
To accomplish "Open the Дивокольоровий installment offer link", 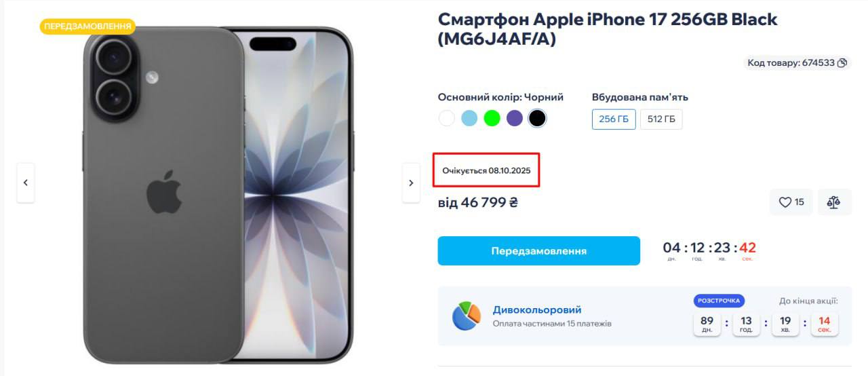I will [x=537, y=309].
